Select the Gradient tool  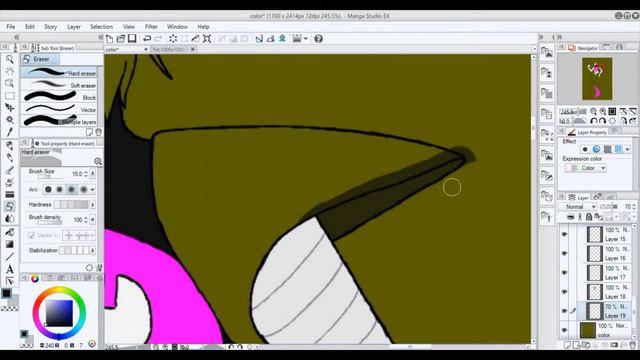click(9, 244)
